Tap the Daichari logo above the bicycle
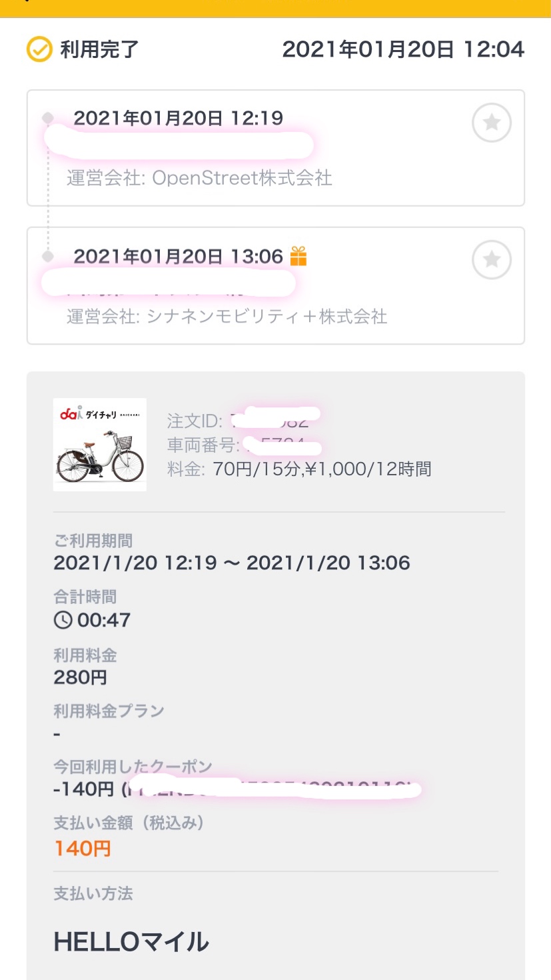This screenshot has height=980, width=551. 99,414
